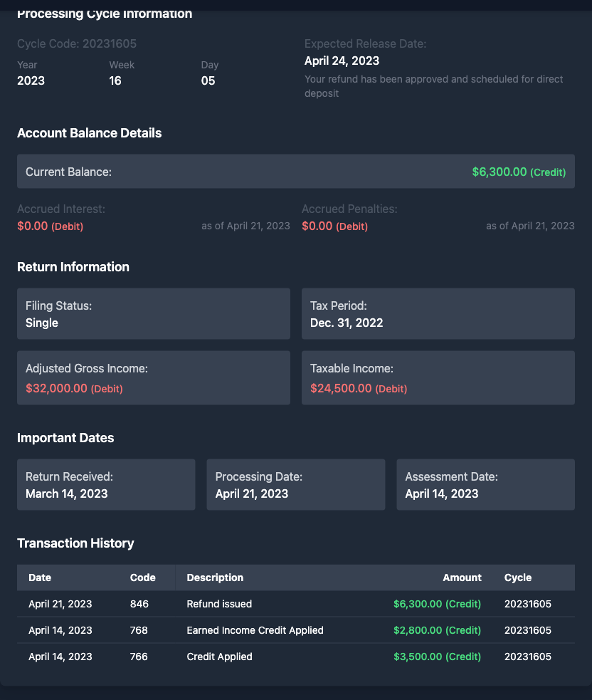Viewport: 592px width, 700px height.
Task: Click the Date column header
Action: pyautogui.click(x=40, y=578)
